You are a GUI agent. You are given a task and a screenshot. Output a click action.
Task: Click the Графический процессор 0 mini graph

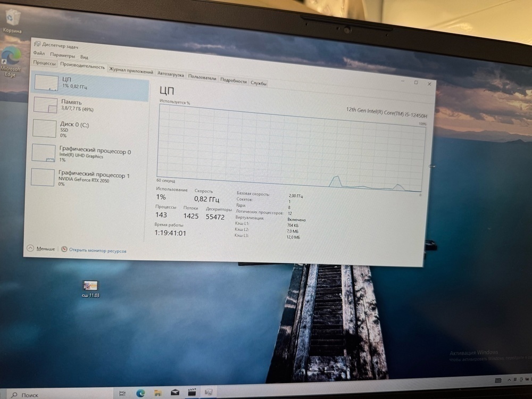44,153
